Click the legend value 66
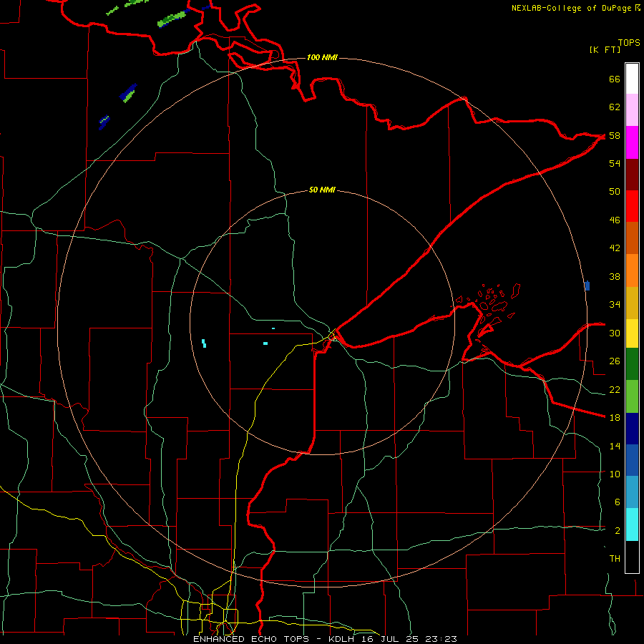The width and height of the screenshot is (644, 644). (x=615, y=79)
